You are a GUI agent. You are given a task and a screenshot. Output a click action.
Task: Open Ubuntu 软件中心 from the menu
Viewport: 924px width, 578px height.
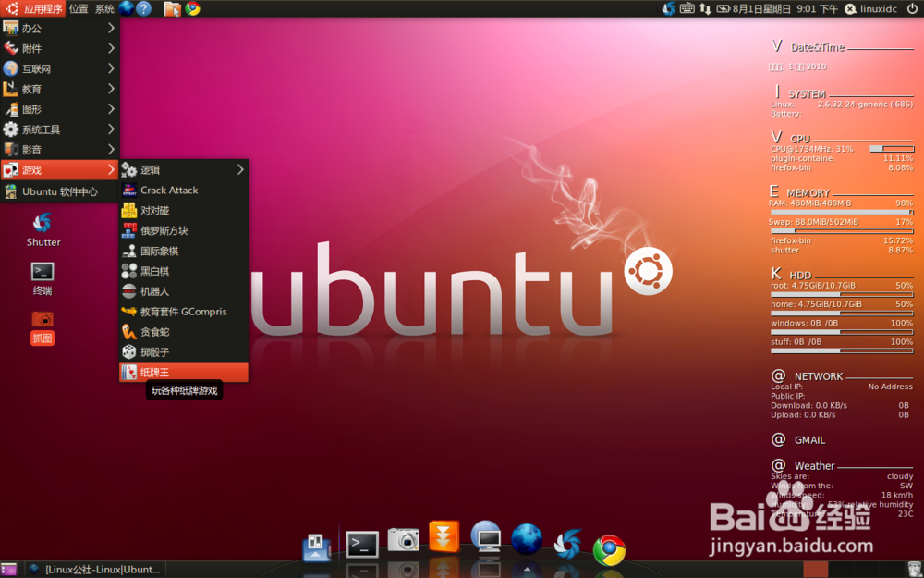59,191
